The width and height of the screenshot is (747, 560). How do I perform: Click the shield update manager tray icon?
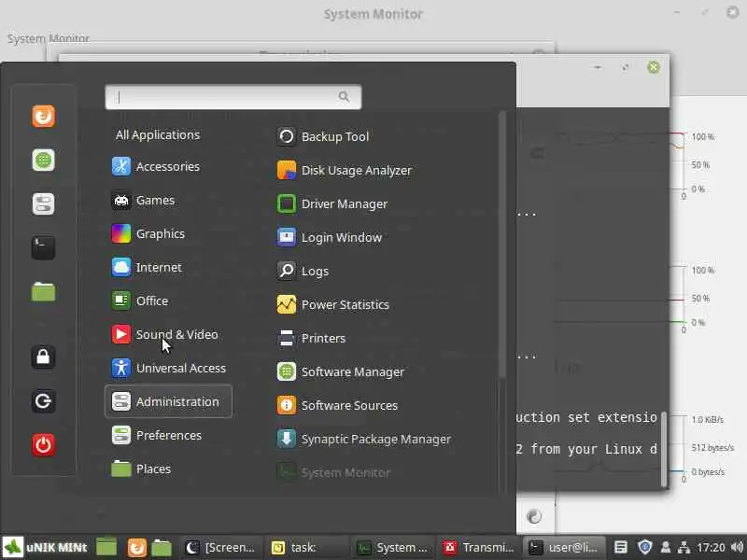(x=644, y=547)
